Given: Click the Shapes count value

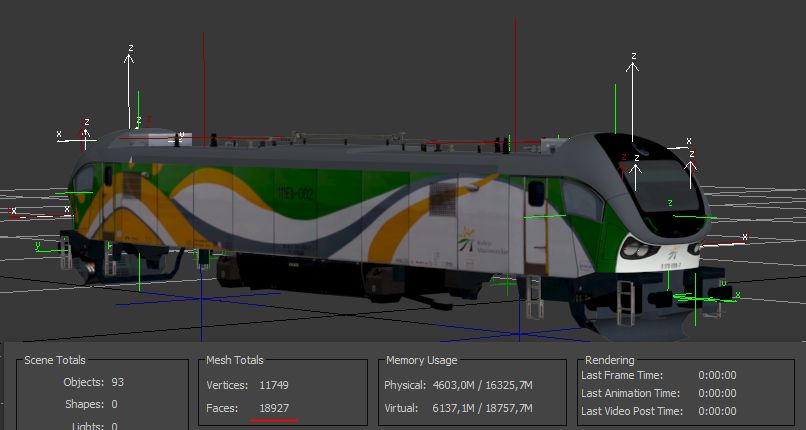Looking at the screenshot, I should 114,404.
